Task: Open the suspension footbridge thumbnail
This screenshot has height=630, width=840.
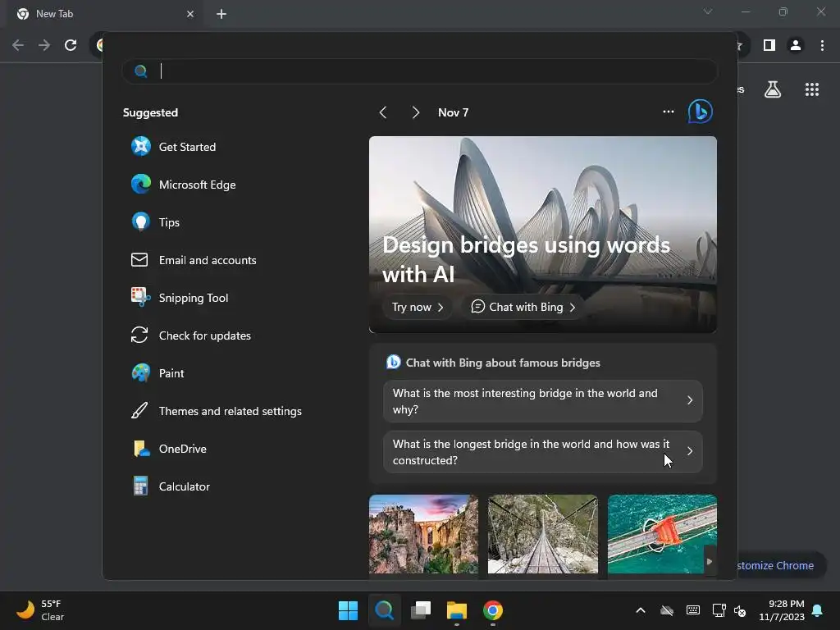Action: (x=543, y=534)
